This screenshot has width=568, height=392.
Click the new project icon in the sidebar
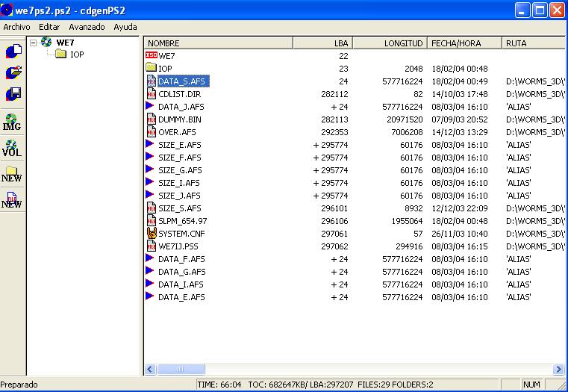12,52
